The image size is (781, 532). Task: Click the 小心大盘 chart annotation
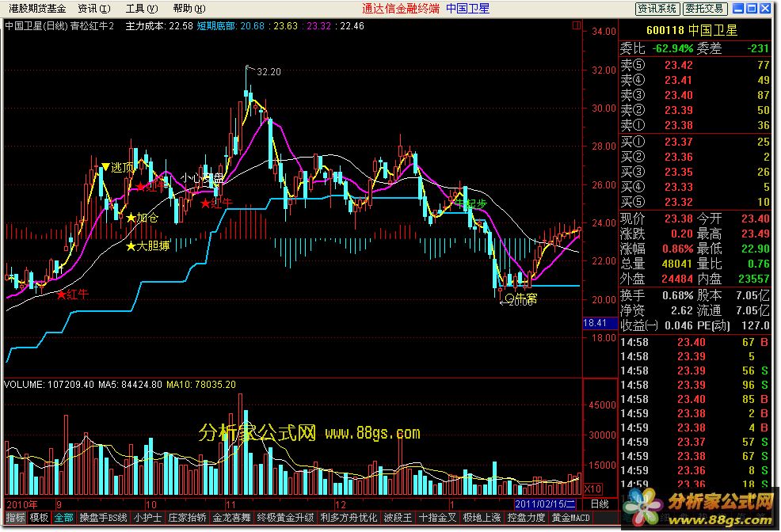pyautogui.click(x=202, y=177)
